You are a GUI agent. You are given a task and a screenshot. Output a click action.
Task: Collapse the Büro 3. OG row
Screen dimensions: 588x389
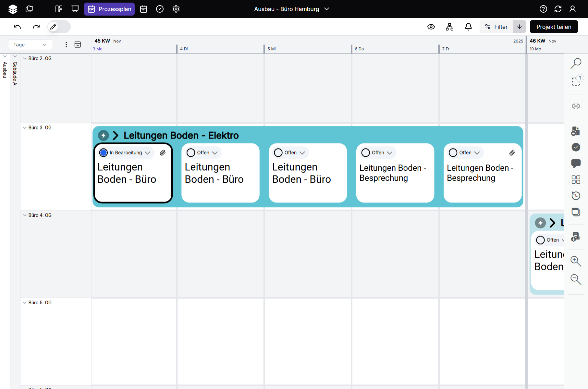(25, 128)
